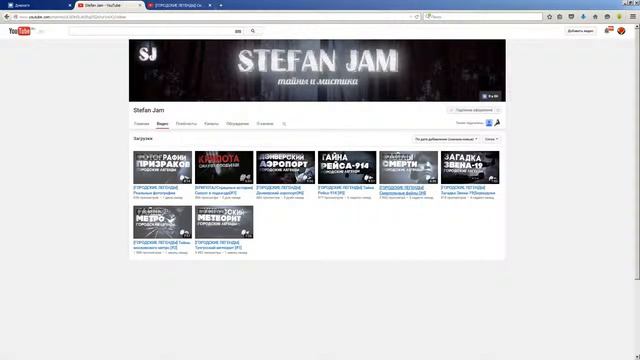
Task: Open the bookmarks list icon
Action: pos(560,17)
